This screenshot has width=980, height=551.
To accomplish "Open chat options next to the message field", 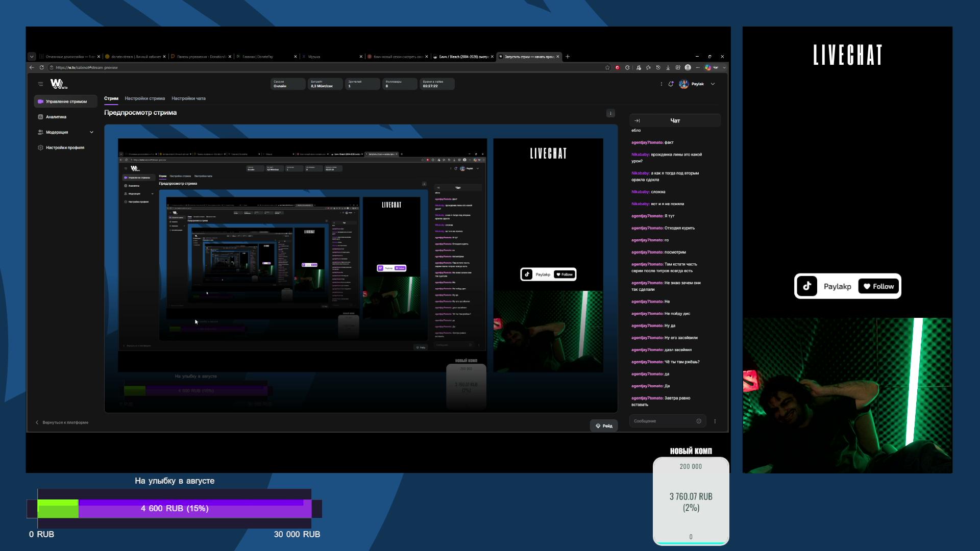I will 715,421.
